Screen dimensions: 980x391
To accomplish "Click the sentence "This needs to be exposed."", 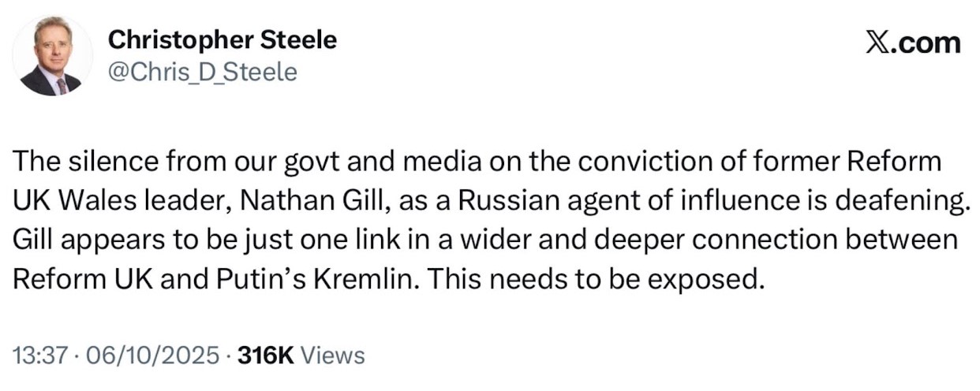I will click(597, 279).
